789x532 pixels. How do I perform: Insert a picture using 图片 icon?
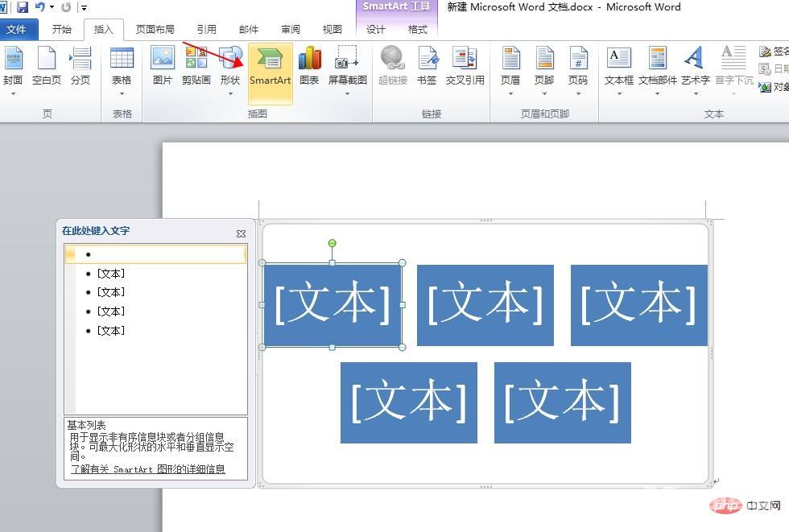click(x=163, y=67)
